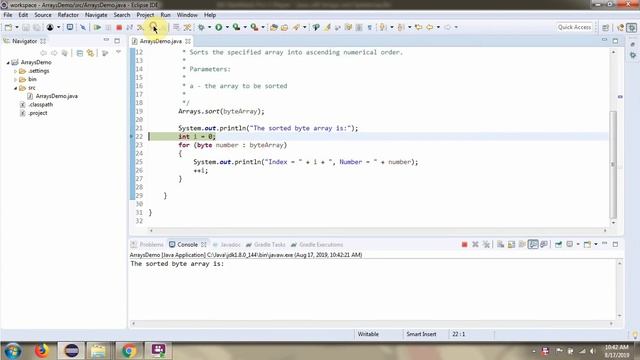640x360 pixels.
Task: Click the Open Perspective icon
Action: 605,27
